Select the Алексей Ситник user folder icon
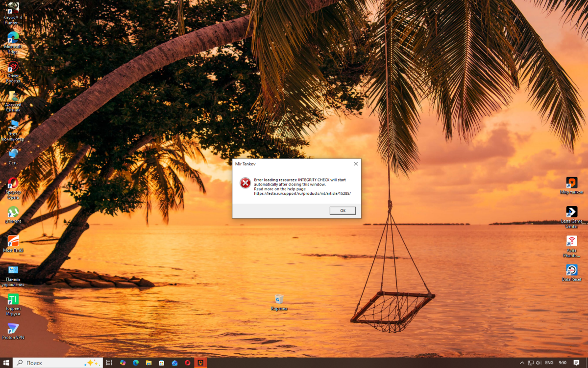The width and height of the screenshot is (588, 368). tap(13, 101)
